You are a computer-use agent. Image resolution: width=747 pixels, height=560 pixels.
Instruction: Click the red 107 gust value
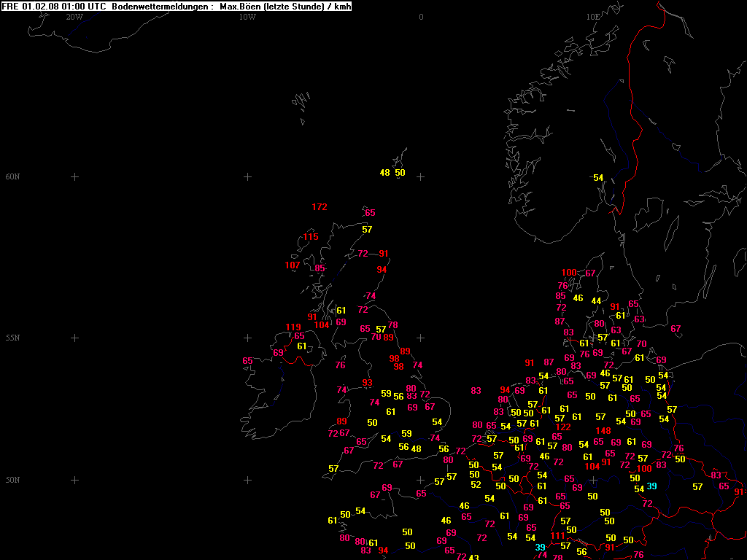click(293, 265)
